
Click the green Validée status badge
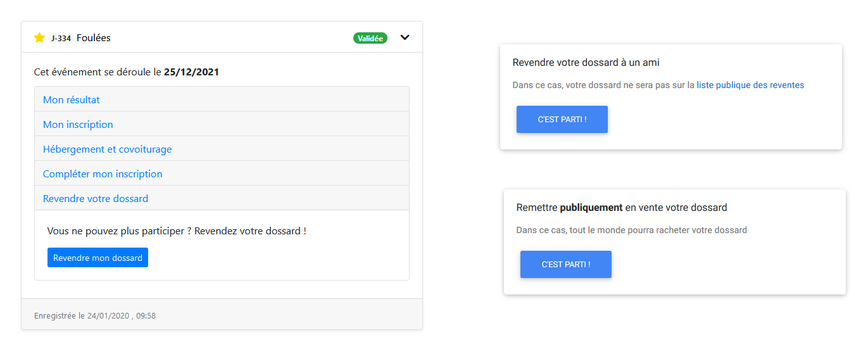pos(370,39)
